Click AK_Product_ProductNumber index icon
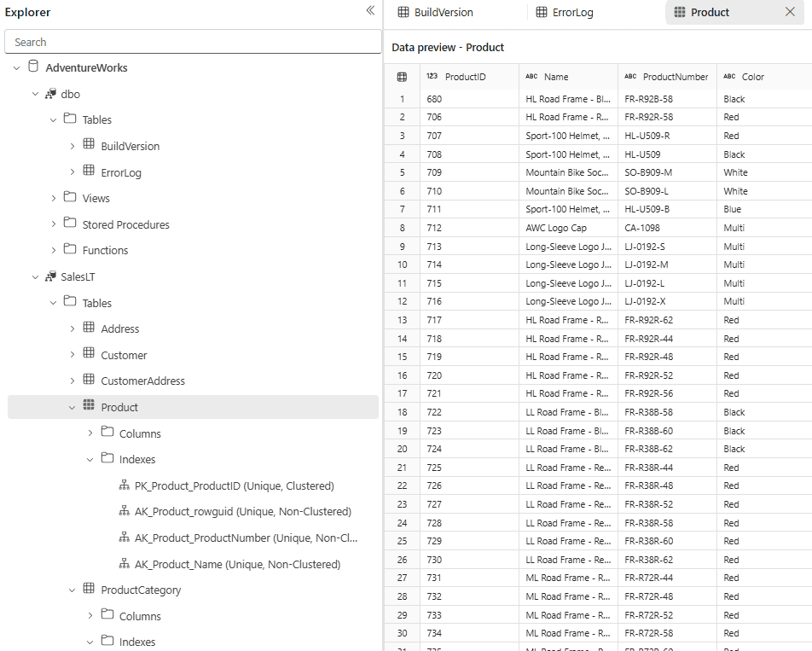This screenshot has height=651, width=812. pyautogui.click(x=125, y=537)
